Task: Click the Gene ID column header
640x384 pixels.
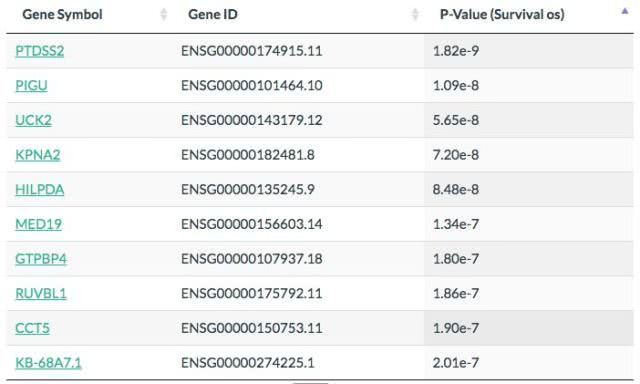Action: coord(213,14)
